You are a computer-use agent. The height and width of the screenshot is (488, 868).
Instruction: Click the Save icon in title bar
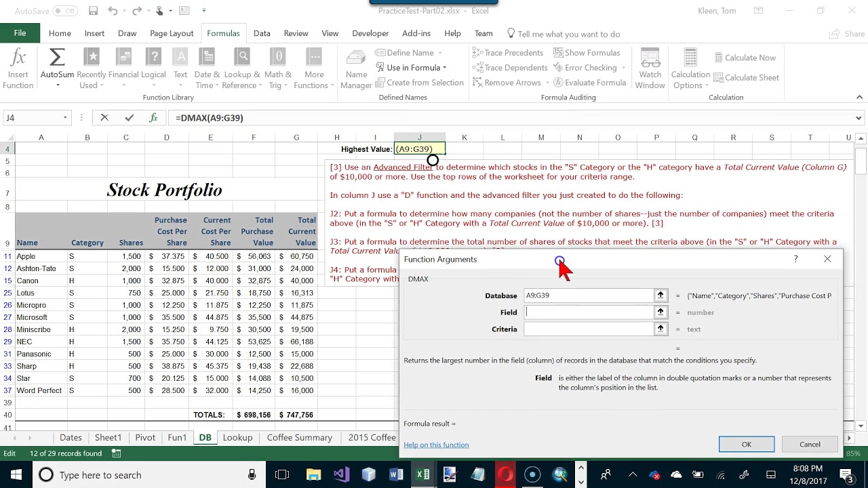pyautogui.click(x=94, y=11)
